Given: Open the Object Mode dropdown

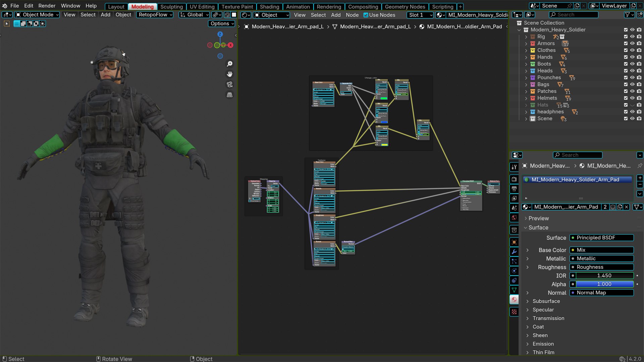Looking at the screenshot, I should coord(37,15).
